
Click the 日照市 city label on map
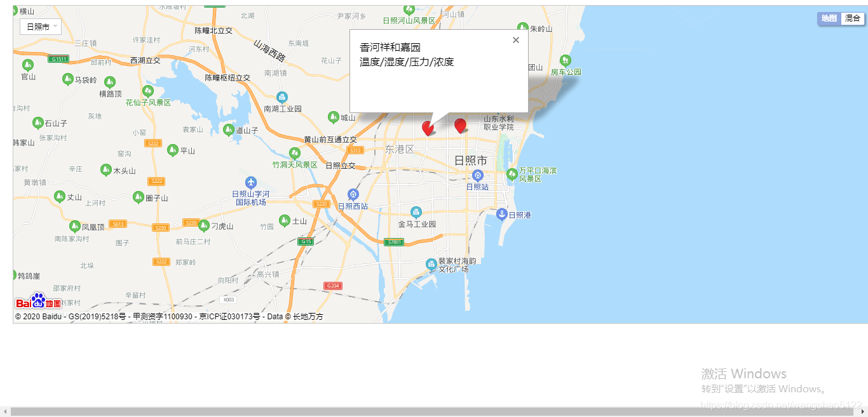(471, 161)
